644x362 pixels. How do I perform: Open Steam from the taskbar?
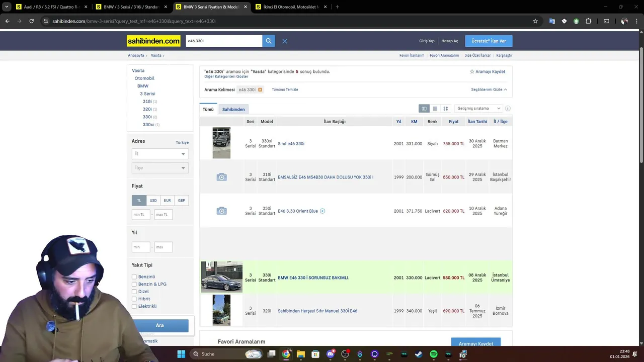419,354
